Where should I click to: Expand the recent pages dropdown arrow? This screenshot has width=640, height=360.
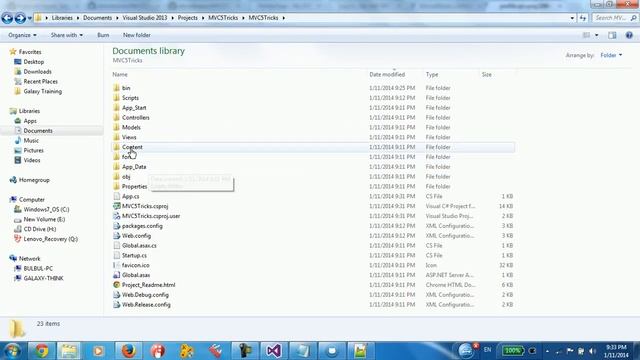pyautogui.click(x=30, y=18)
